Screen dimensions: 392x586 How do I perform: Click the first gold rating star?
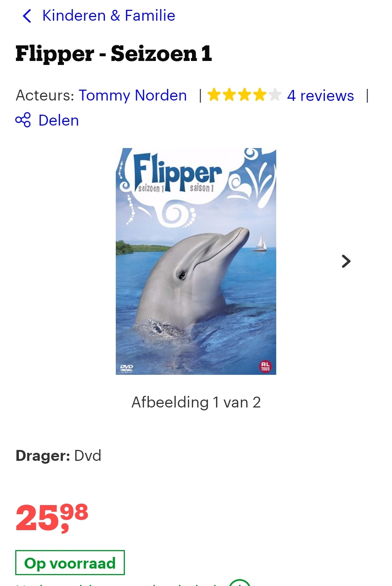tap(214, 95)
